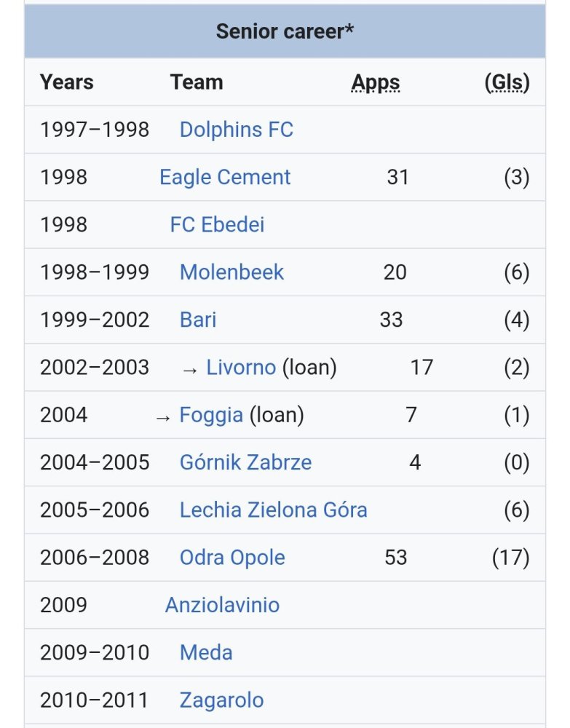Screen dimensions: 570x728
Task: Open the Eagle Cement team link
Action: 225,178
